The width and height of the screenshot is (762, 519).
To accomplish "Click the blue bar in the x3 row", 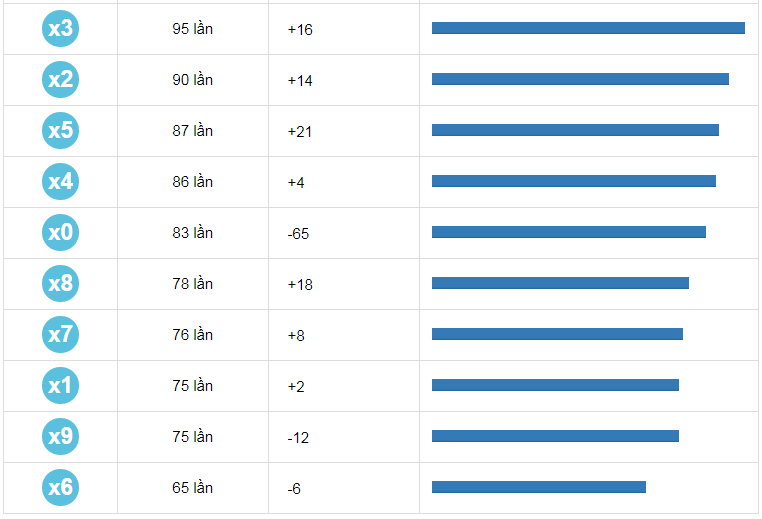I will 588,28.
